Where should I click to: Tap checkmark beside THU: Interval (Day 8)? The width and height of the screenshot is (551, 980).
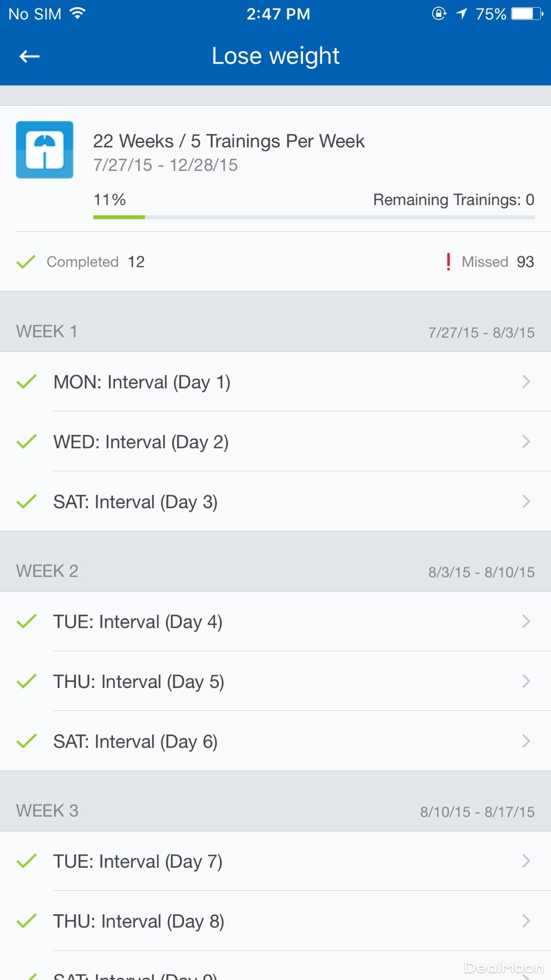(x=27, y=921)
